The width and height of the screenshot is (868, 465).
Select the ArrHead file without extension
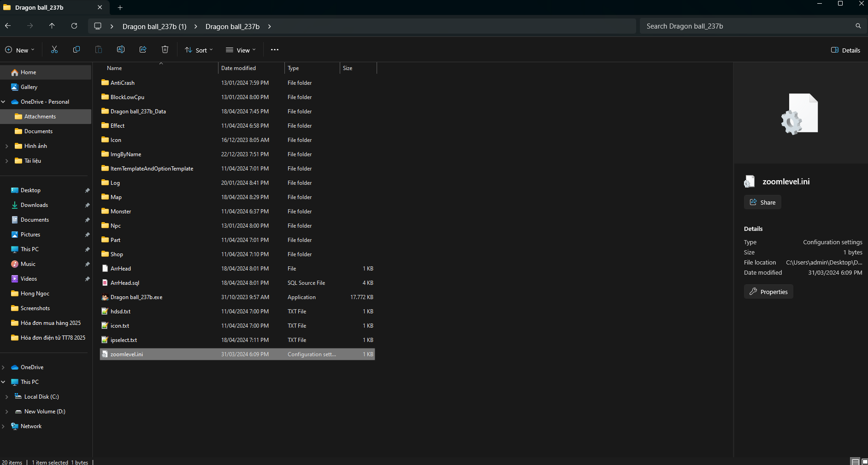(237, 269)
